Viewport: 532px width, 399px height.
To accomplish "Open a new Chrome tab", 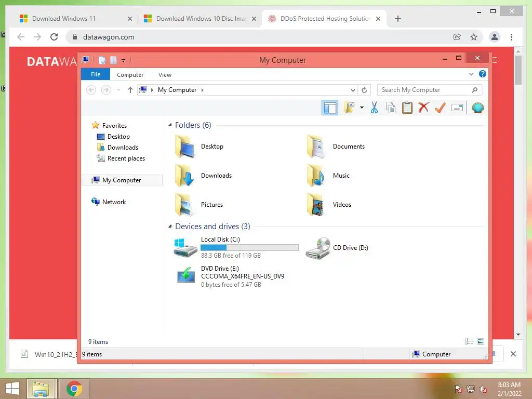I will [398, 19].
